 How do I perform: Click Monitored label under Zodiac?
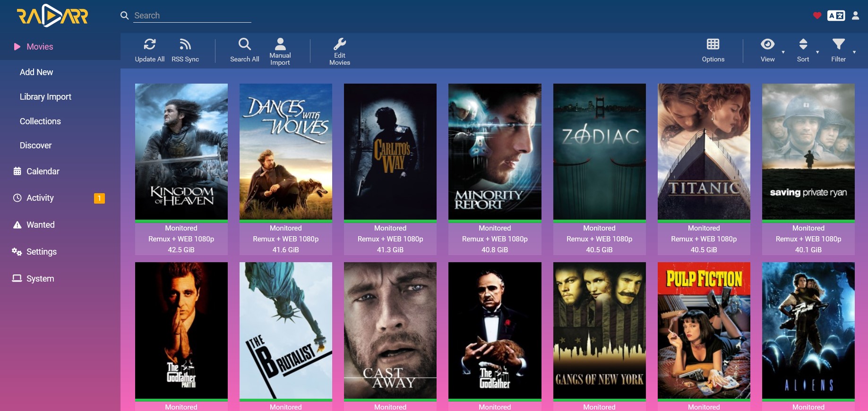600,228
